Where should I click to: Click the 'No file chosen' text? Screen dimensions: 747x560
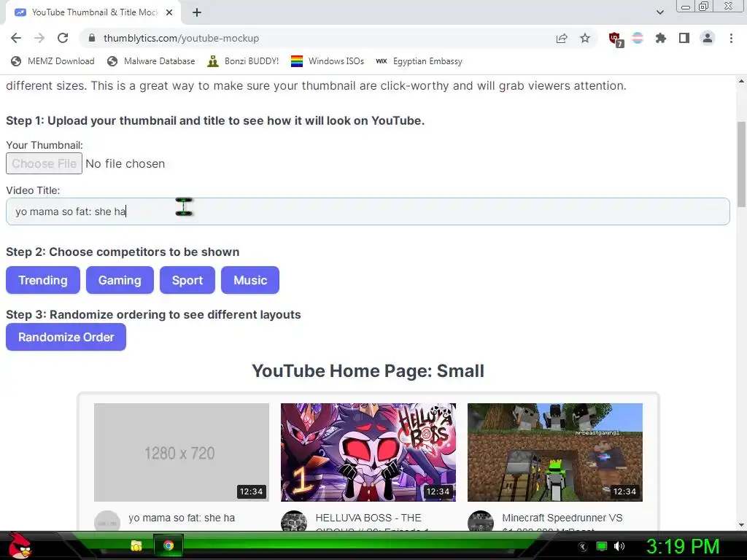click(x=125, y=163)
